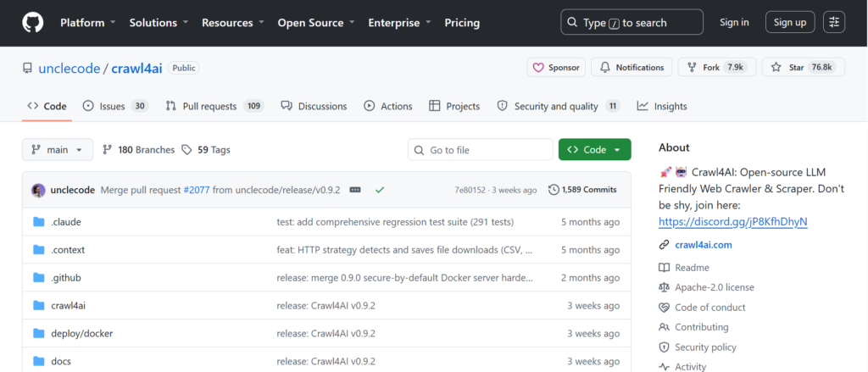This screenshot has height=372, width=868.
Task: Open the command palette icon button
Action: (834, 23)
